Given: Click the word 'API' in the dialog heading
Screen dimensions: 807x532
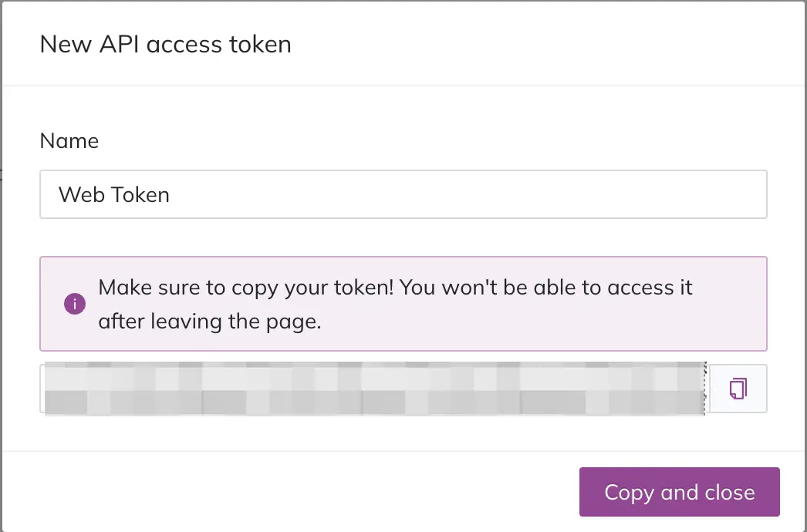Looking at the screenshot, I should [119, 44].
